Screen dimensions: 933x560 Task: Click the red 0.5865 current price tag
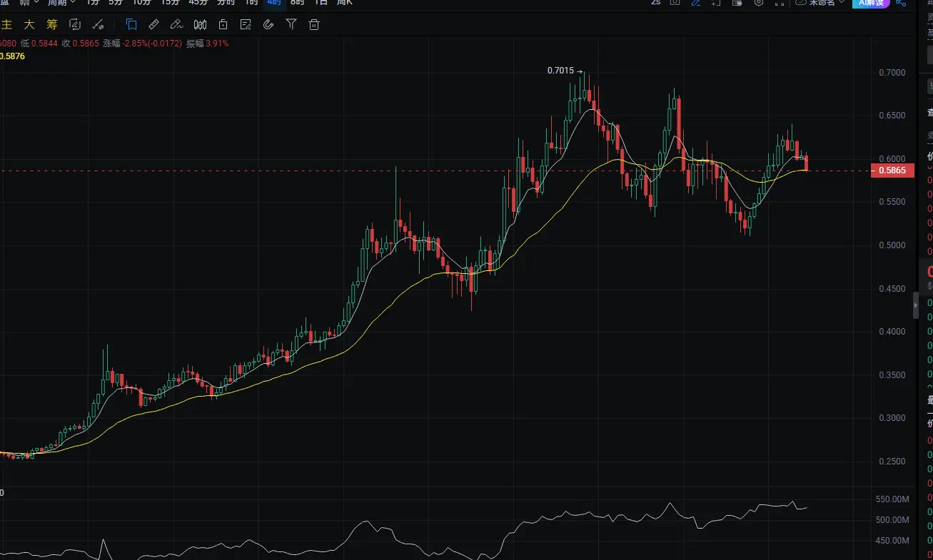pyautogui.click(x=893, y=170)
